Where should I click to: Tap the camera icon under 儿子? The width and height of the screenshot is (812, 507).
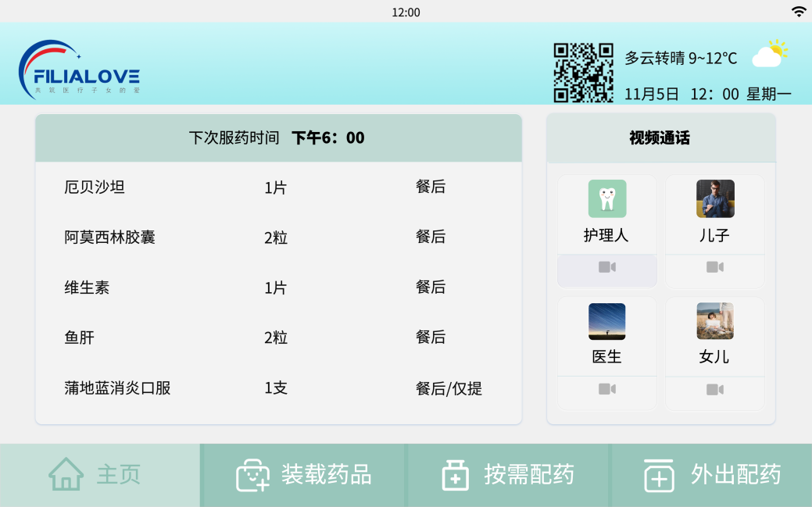[714, 267]
